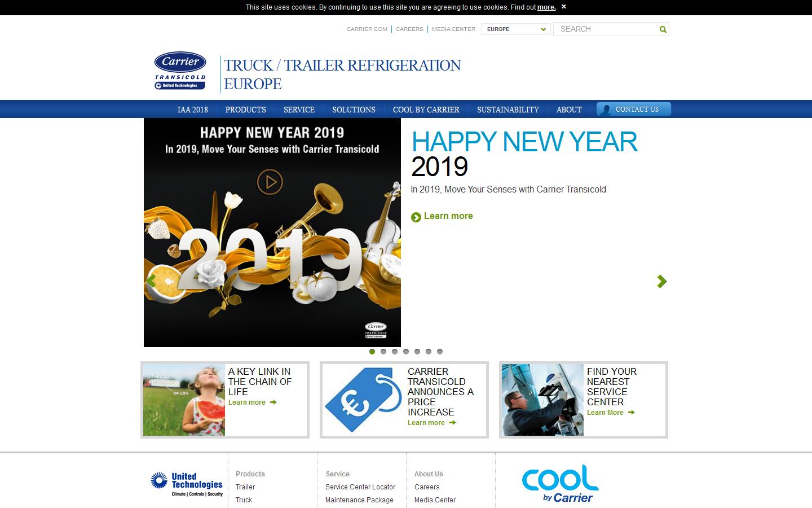
Task: Click the United Technologies logo
Action: coord(186,483)
